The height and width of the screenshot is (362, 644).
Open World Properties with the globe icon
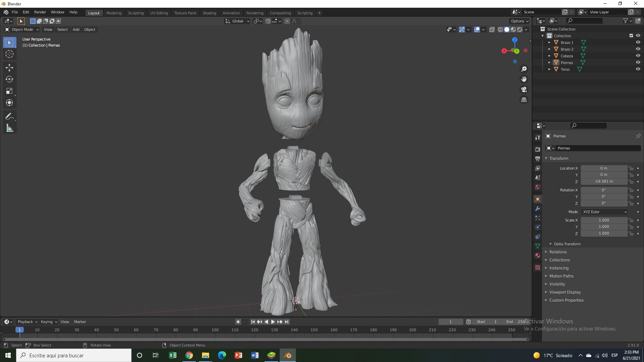tap(538, 187)
